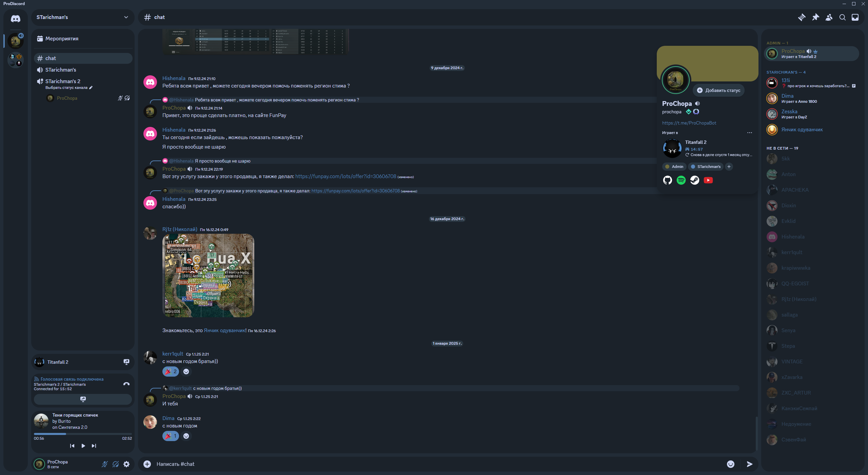Open the STarichman's server dropdown

click(126, 17)
